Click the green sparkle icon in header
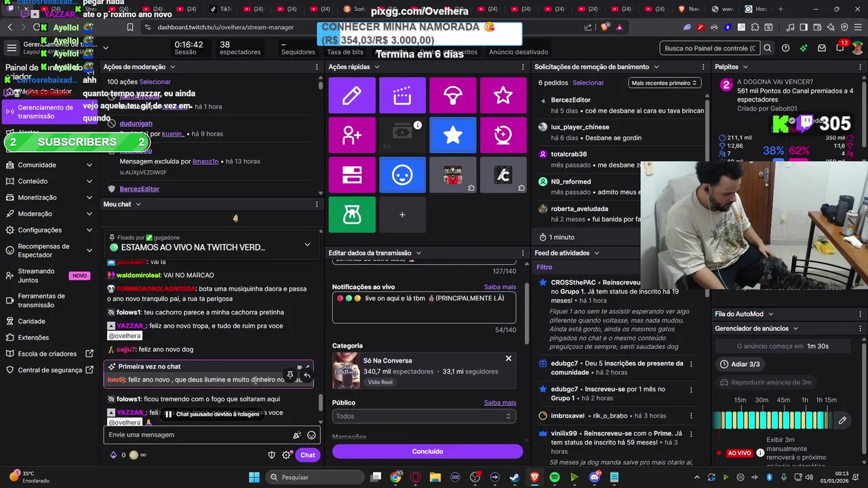The width and height of the screenshot is (868, 488). click(804, 48)
